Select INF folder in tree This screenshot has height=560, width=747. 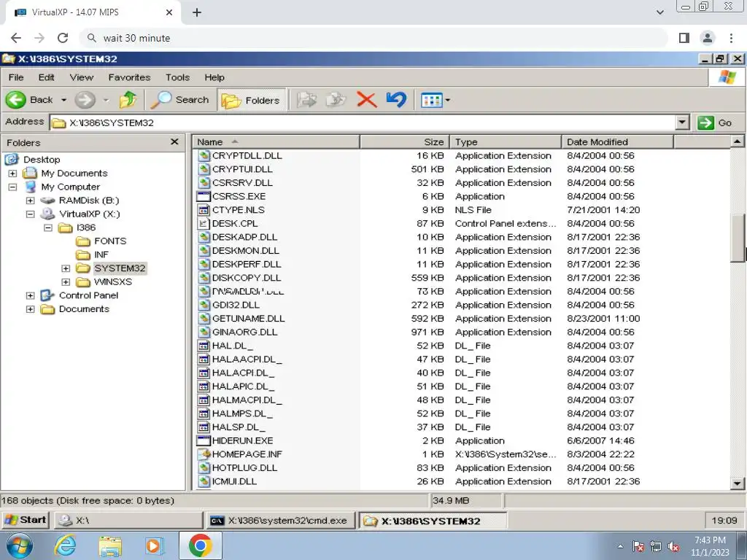pyautogui.click(x=101, y=254)
